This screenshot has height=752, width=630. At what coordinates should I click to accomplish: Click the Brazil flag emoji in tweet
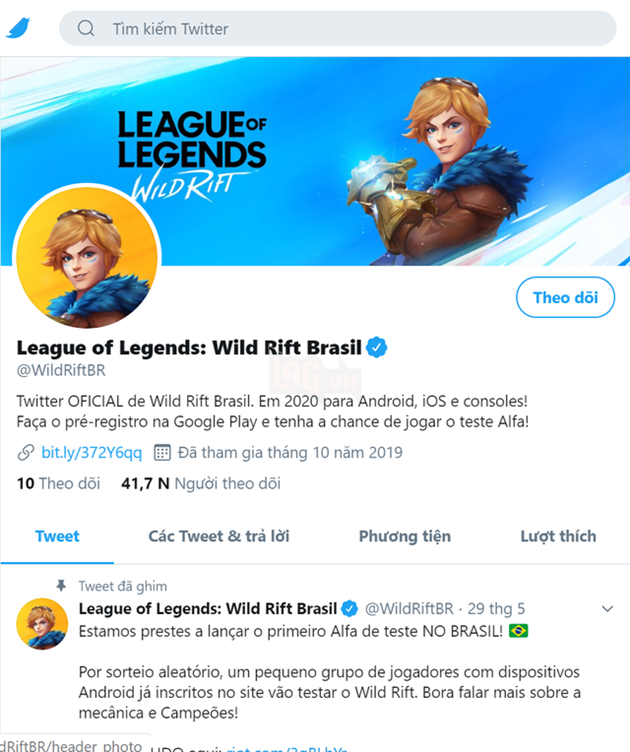518,631
